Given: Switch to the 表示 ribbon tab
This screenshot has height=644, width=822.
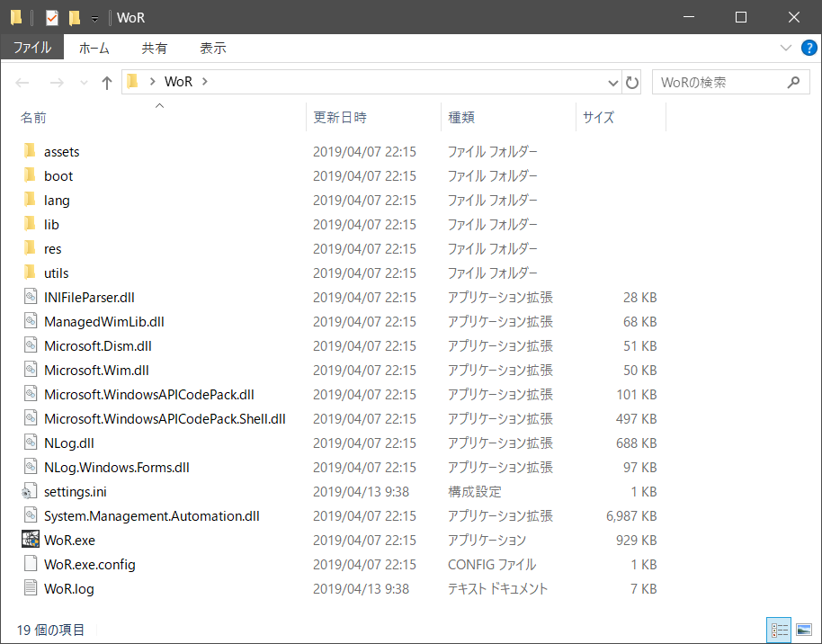Looking at the screenshot, I should click(x=212, y=48).
